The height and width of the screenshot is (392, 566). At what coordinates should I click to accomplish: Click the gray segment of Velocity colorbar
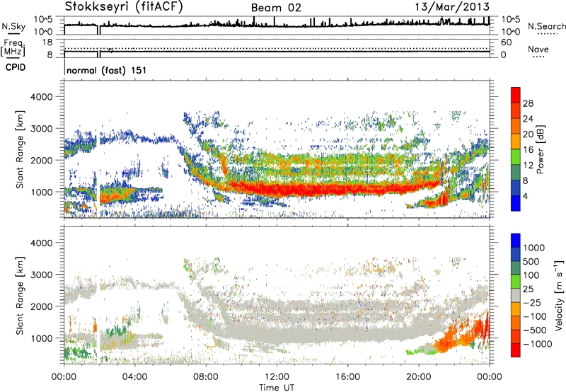point(516,295)
